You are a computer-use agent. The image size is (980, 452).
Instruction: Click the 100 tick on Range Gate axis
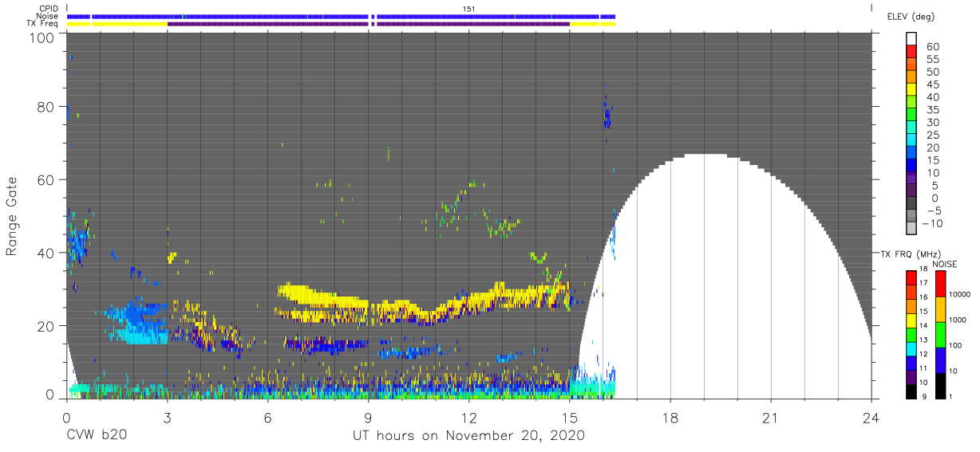pos(43,37)
